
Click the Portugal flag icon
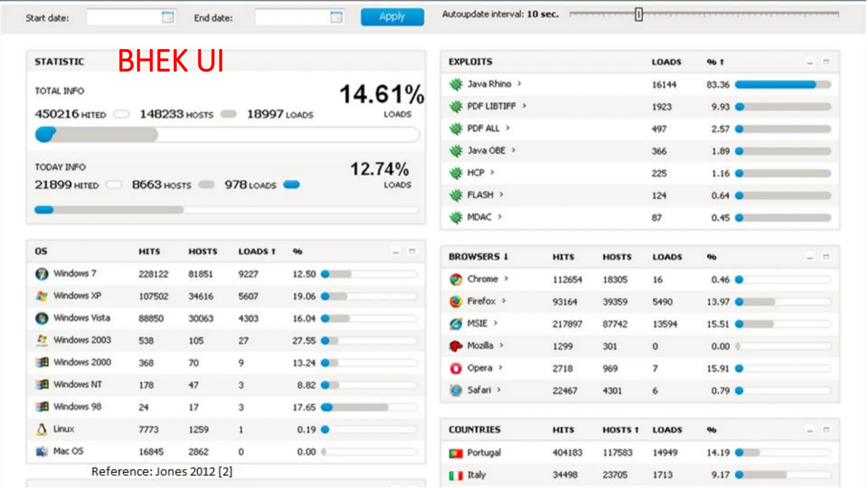(x=456, y=453)
